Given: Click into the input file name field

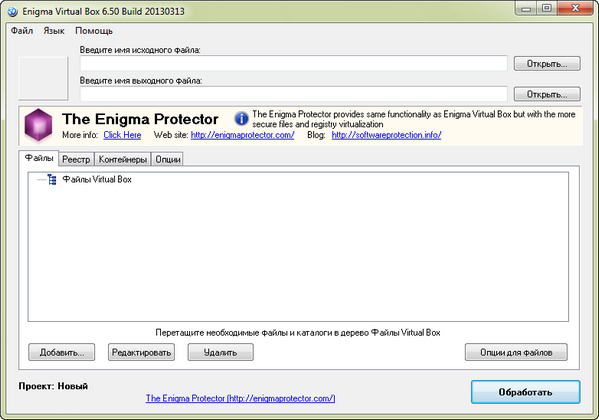Looking at the screenshot, I should [293, 63].
